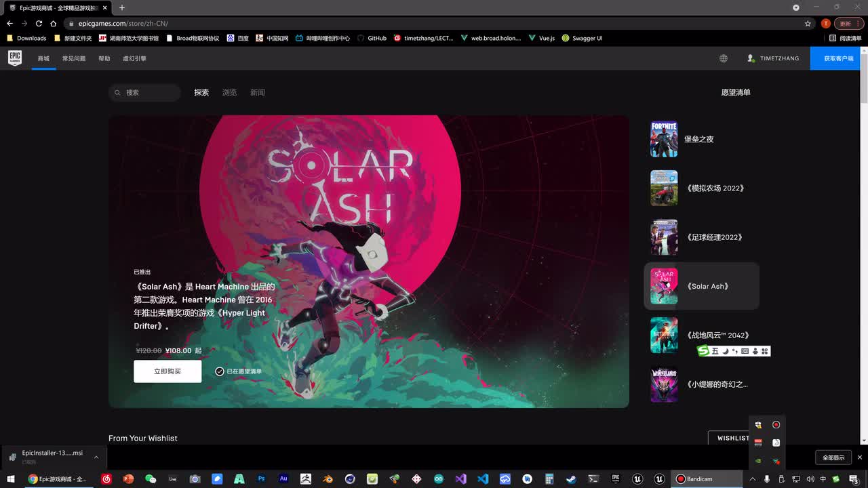Click the page vertical scrollbar thumb
This screenshot has height=488, width=868.
864,78
